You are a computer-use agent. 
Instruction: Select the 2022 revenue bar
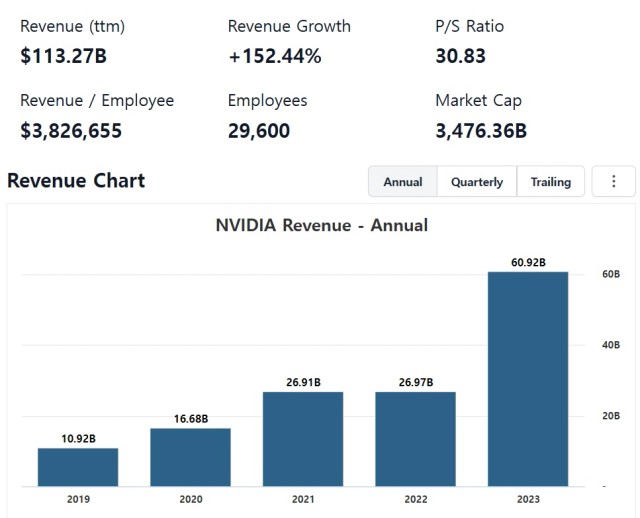coord(416,439)
